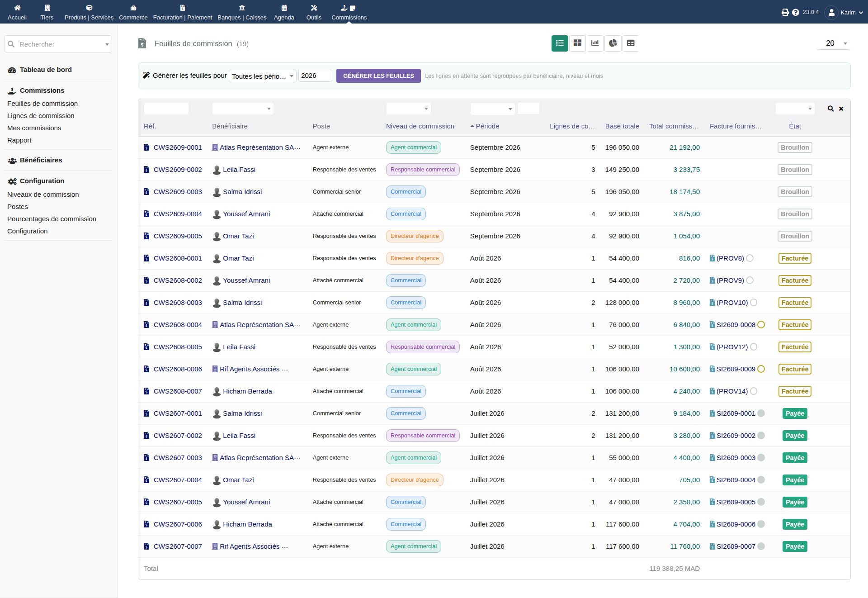Screen dimensions: 868x598
Task: Go to Lignes de commission in sidebar
Action: 41,116
